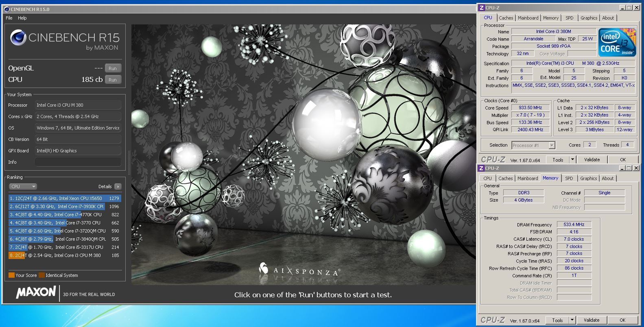Screen dimensions: 644x327
Task: Select Graphics tab in lower CPU-Z window
Action: coord(589,178)
